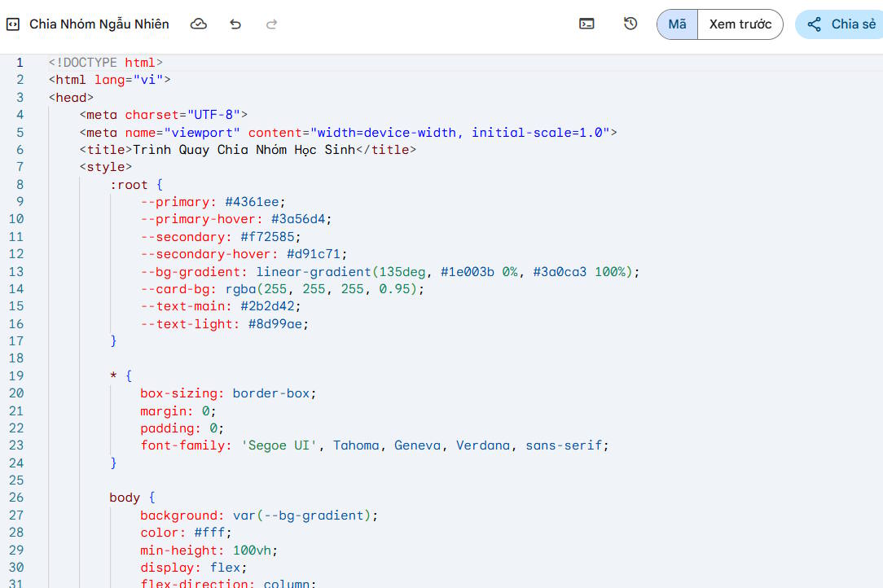This screenshot has width=883, height=588.
Task: Click the code editor icon beside the title
Action: click(12, 24)
